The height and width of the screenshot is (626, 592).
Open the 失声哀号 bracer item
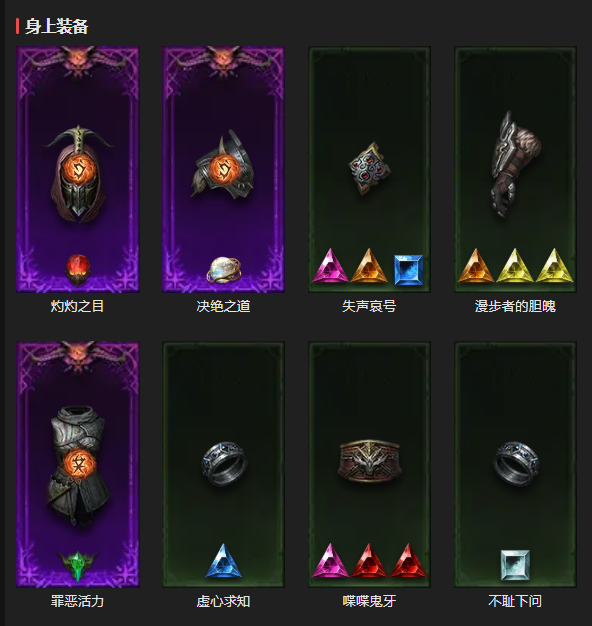coord(370,168)
